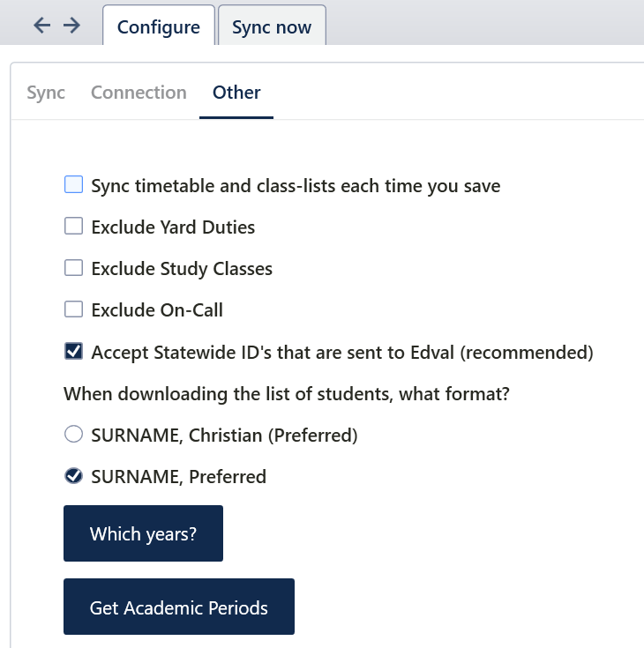This screenshot has width=644, height=648.
Task: Click the back arrow icon
Action: click(x=41, y=26)
